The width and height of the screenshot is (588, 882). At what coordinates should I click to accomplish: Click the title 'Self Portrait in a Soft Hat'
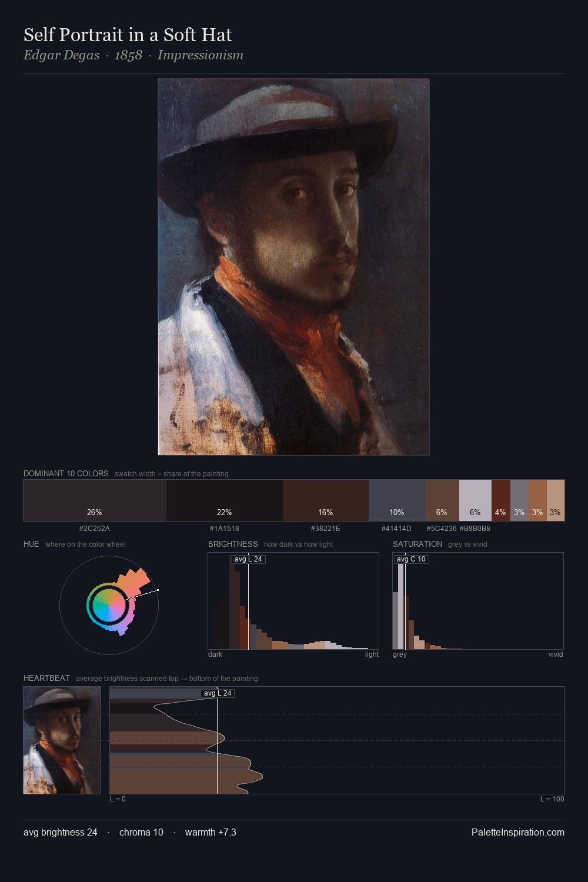(128, 35)
